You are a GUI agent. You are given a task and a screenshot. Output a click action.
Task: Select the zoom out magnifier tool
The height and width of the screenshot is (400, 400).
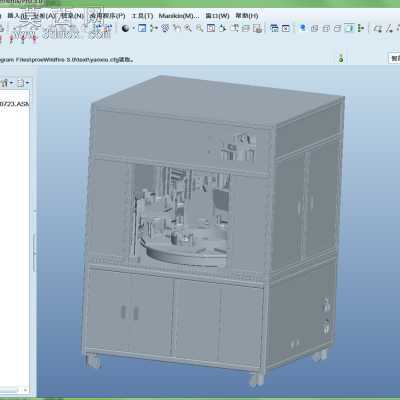click(199, 28)
